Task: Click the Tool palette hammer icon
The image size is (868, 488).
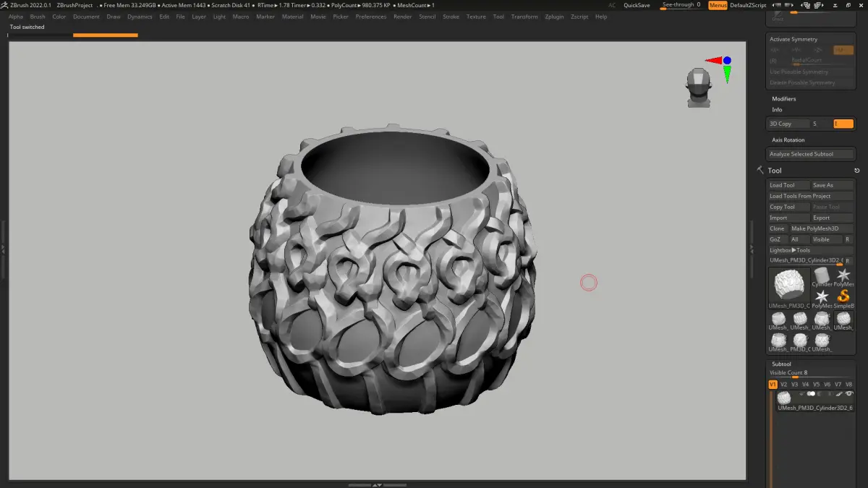Action: (760, 170)
